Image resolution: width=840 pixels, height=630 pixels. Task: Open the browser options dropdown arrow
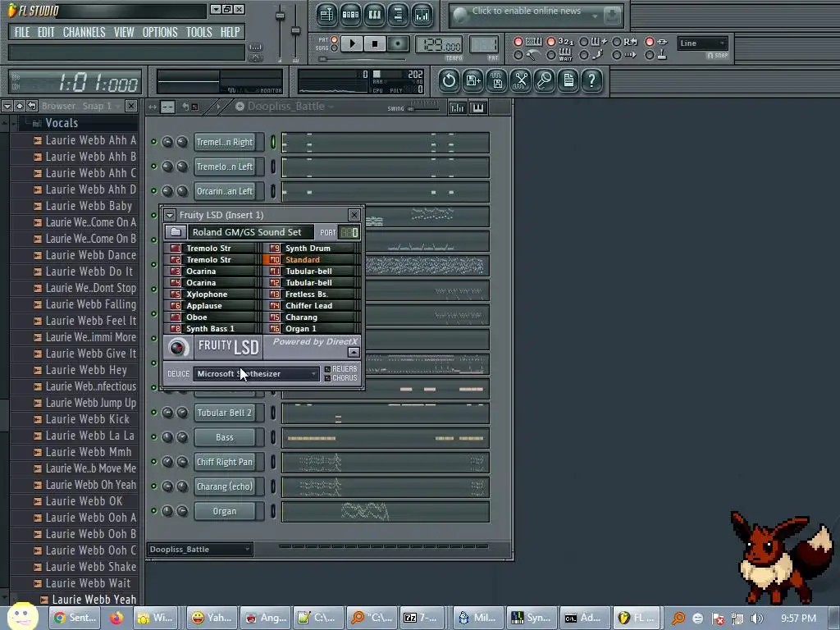point(7,106)
